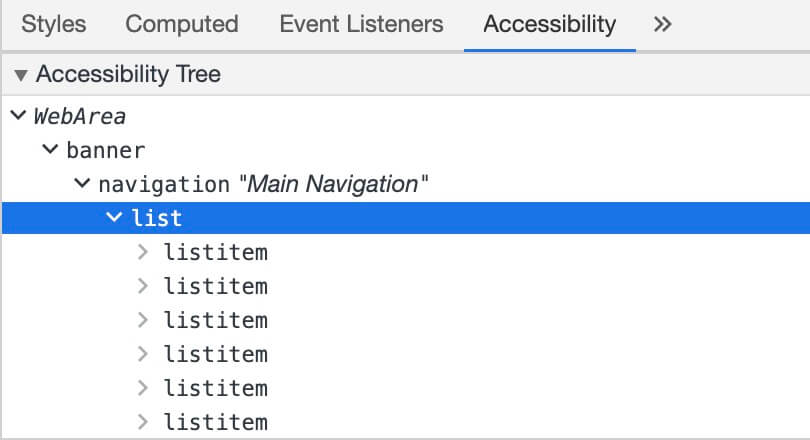Screen dimensions: 810x440
Task: Click the Accessibility Tree section header
Action: coord(128,74)
